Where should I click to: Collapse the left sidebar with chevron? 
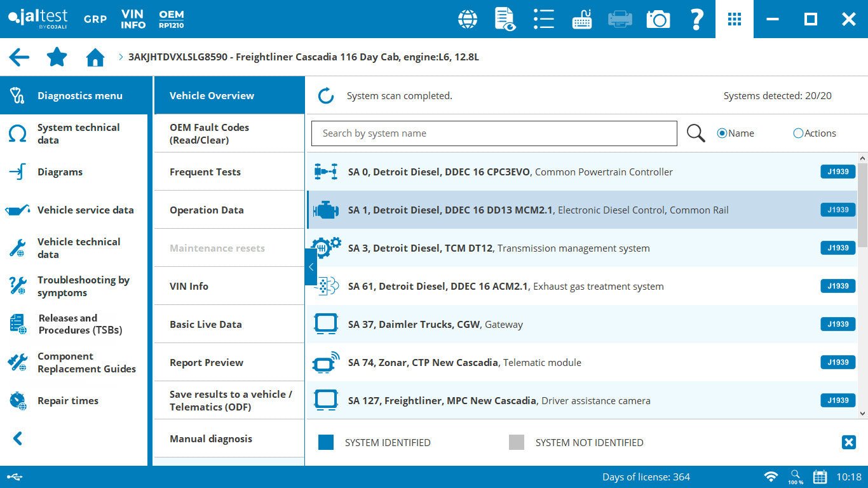pos(18,438)
